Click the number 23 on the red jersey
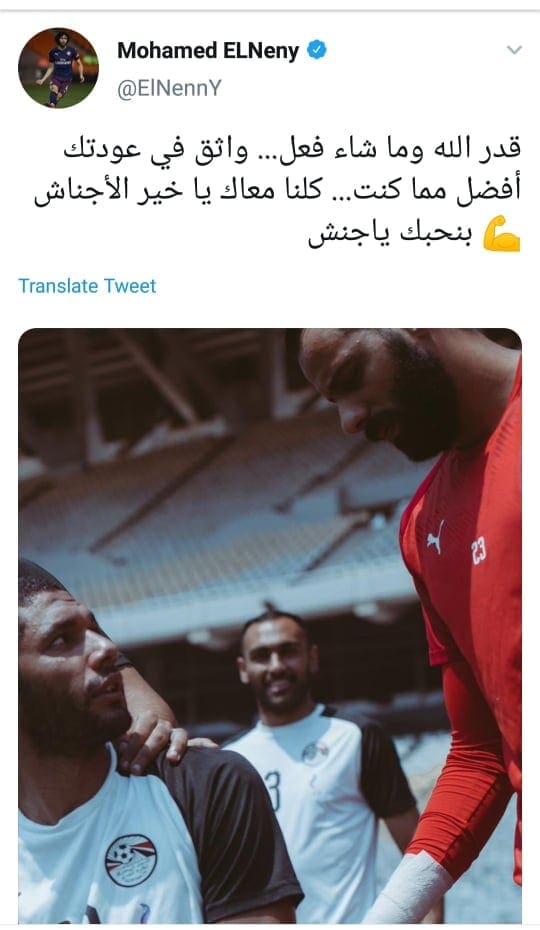 479,549
